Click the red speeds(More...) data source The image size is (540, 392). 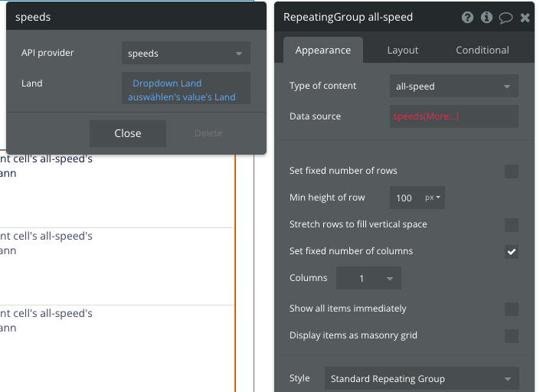click(426, 116)
